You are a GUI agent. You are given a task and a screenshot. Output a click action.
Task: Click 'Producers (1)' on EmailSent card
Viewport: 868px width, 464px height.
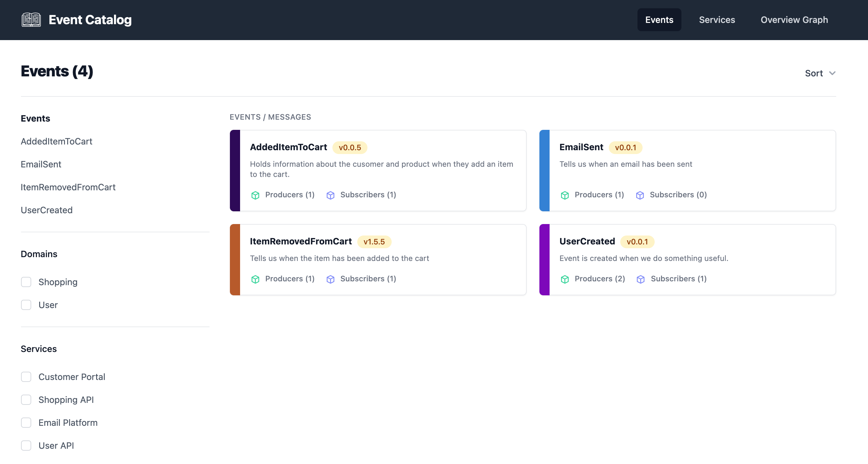pyautogui.click(x=599, y=195)
